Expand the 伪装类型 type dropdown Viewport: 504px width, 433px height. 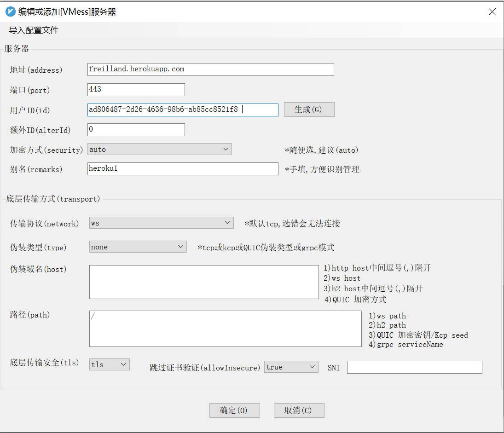[x=138, y=247]
